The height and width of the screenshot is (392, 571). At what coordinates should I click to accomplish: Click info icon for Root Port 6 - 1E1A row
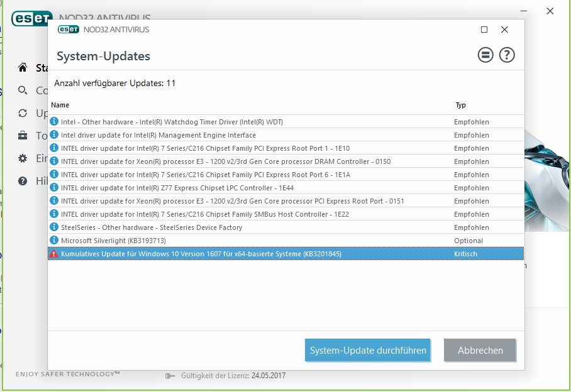54,174
